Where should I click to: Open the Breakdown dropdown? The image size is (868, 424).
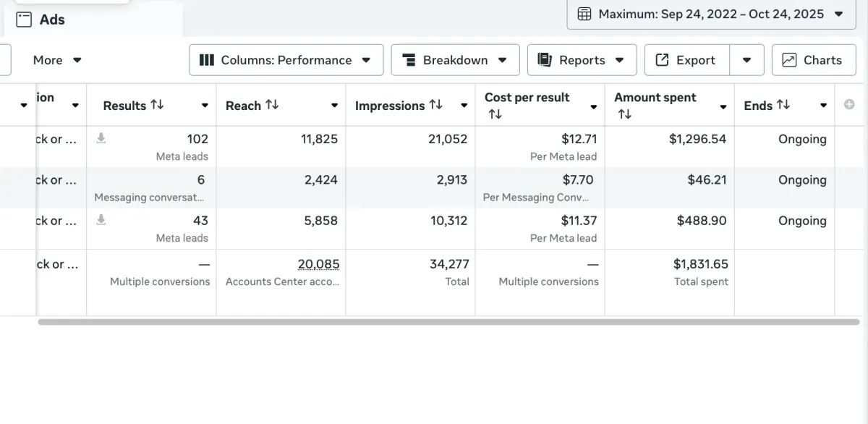click(x=455, y=60)
